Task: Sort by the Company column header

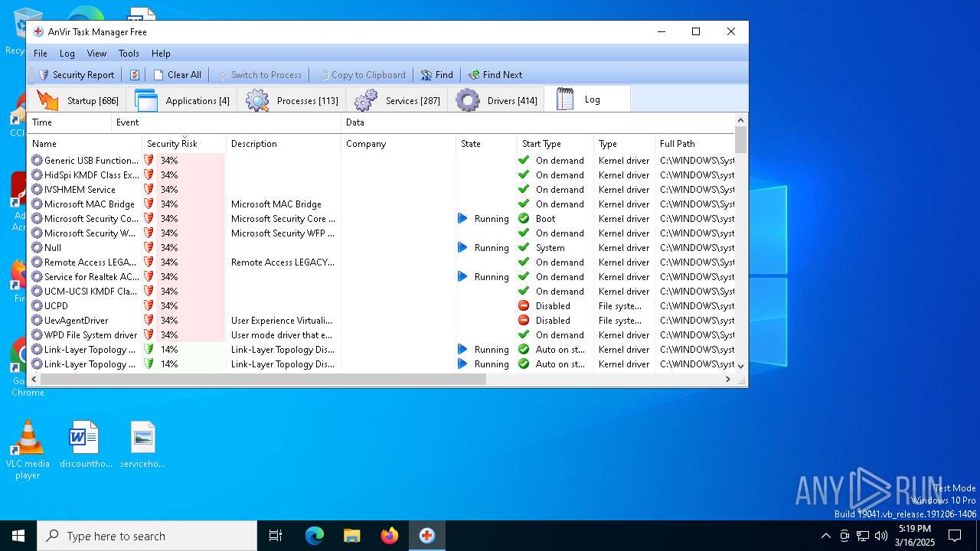Action: [x=398, y=143]
